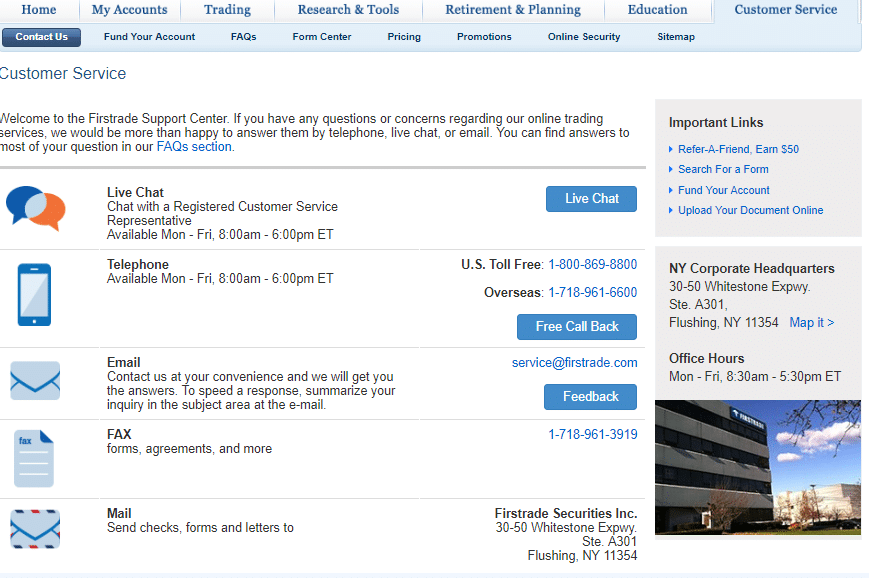
Task: Click the Firstrade headquarters building photo
Action: click(758, 467)
